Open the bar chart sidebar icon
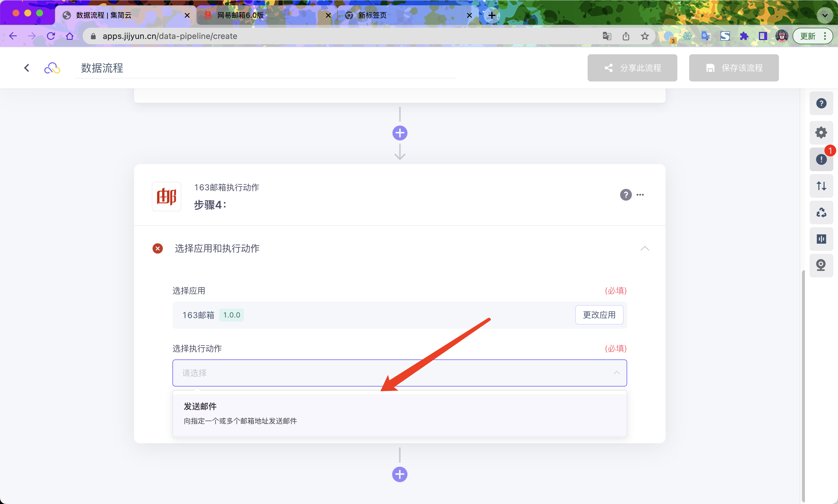This screenshot has width=838, height=504. click(821, 239)
